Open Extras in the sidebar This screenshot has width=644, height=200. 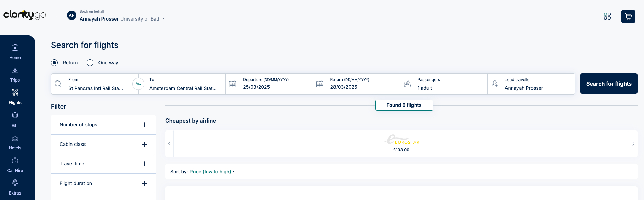click(15, 187)
